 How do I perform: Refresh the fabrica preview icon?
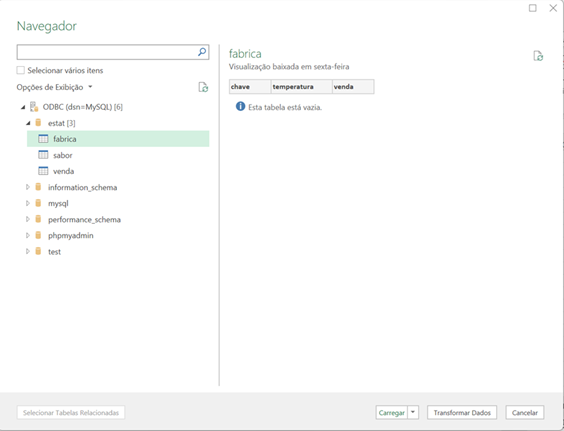tap(538, 56)
